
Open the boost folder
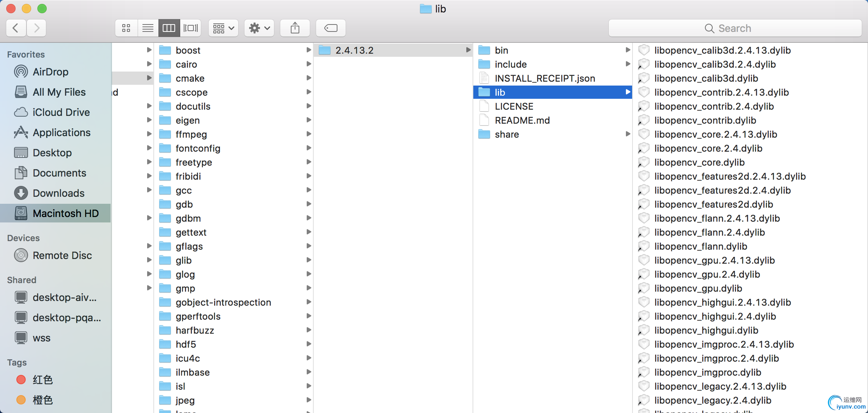tap(234, 50)
